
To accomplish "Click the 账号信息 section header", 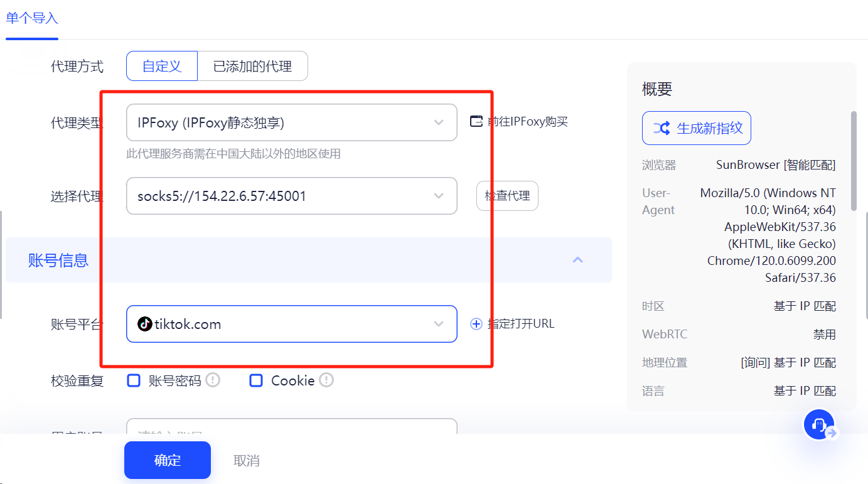I will pos(309,260).
